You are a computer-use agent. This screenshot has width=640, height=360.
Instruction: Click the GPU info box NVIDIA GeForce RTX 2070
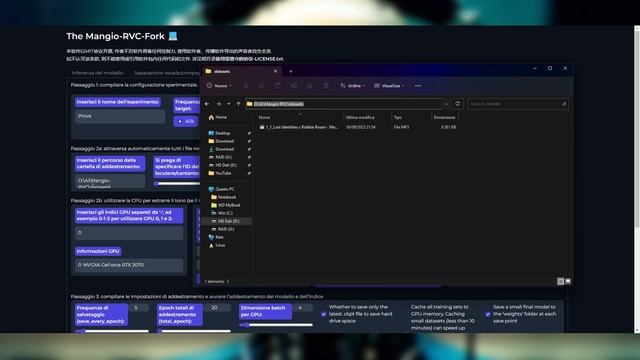pos(129,265)
